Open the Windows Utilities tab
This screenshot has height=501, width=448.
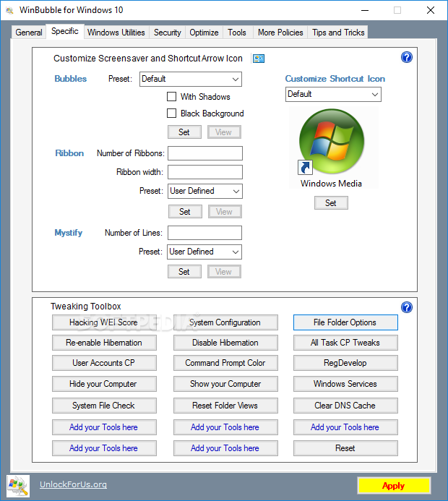point(116,33)
